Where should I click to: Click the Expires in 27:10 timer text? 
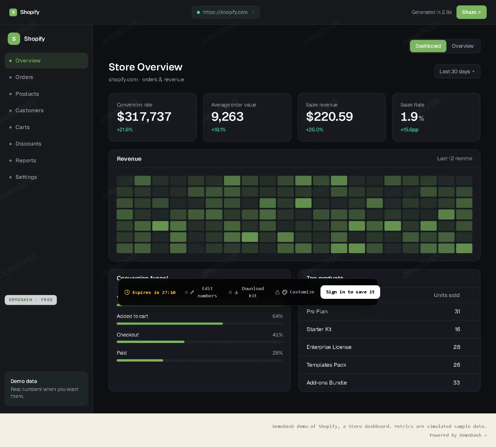[154, 292]
